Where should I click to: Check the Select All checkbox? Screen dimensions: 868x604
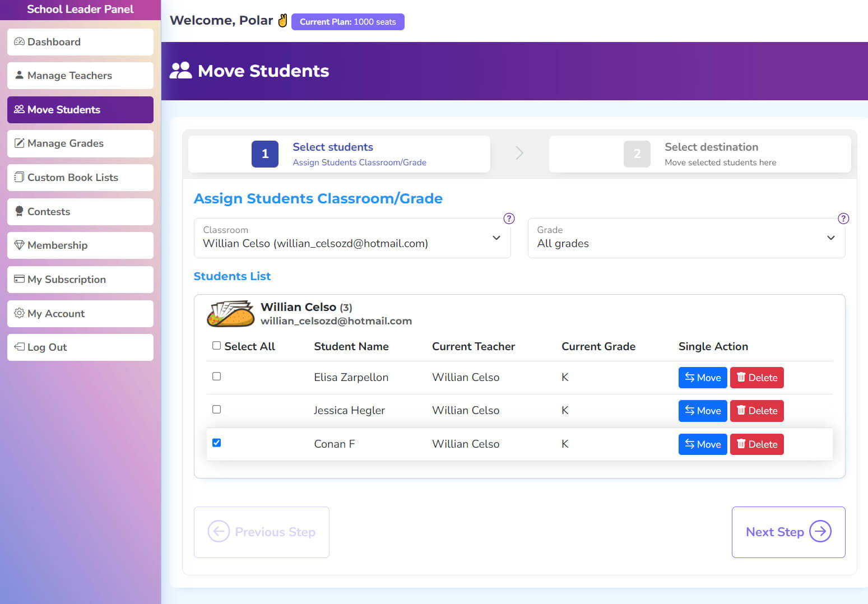point(216,346)
